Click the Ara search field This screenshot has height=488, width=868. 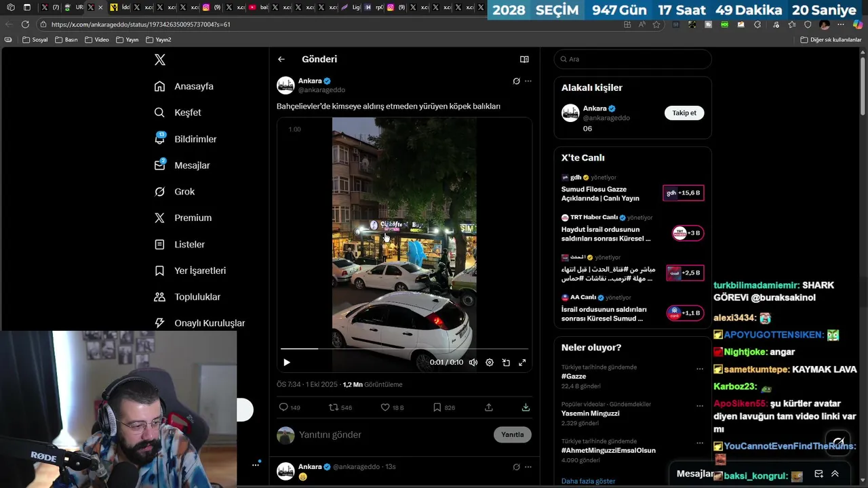click(x=633, y=59)
